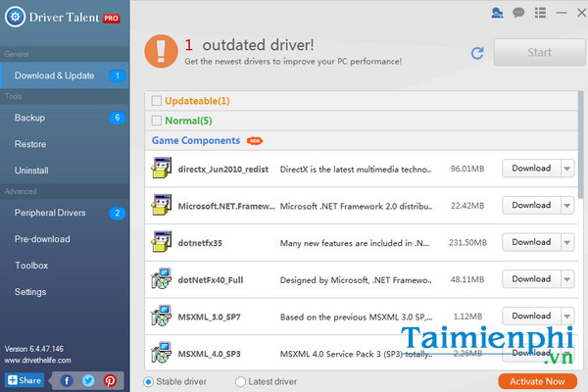This screenshot has height=392, width=588.
Task: Click the directx_Jun2010_redist installer icon
Action: [x=162, y=168]
